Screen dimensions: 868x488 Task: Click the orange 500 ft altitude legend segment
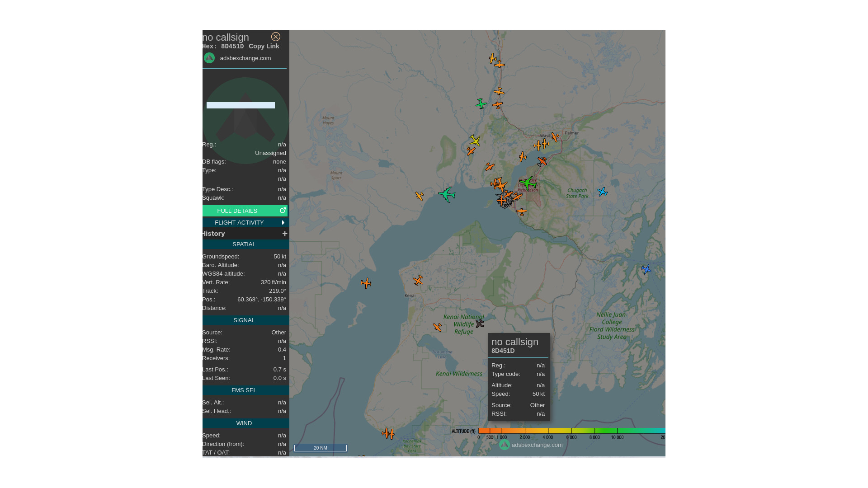tap(490, 431)
